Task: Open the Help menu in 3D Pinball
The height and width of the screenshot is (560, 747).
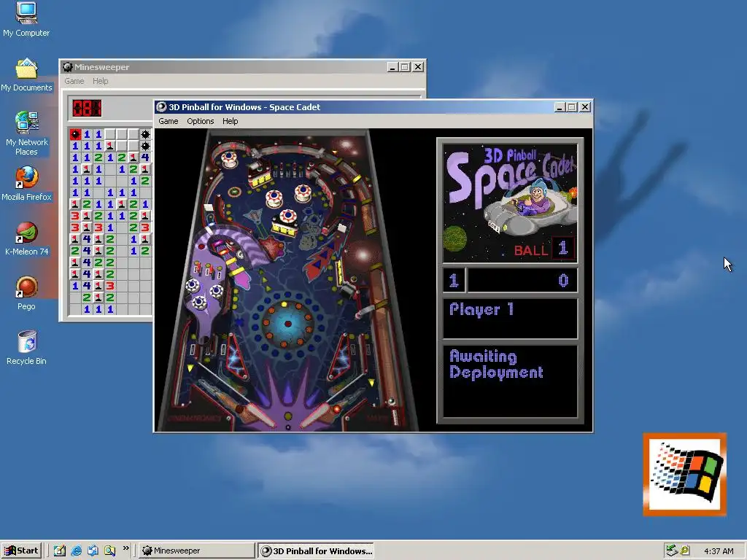Action: [230, 121]
